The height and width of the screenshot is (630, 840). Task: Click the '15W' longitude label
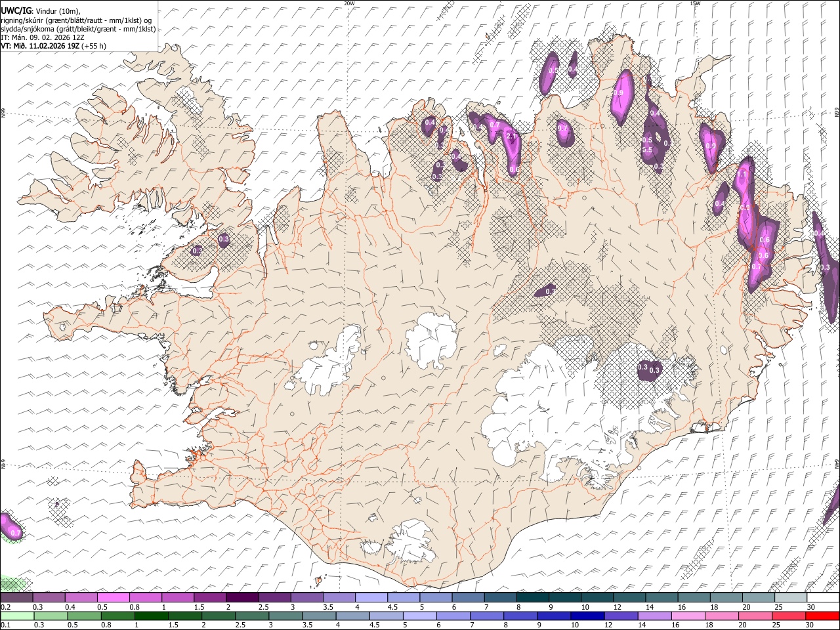pos(695,3)
